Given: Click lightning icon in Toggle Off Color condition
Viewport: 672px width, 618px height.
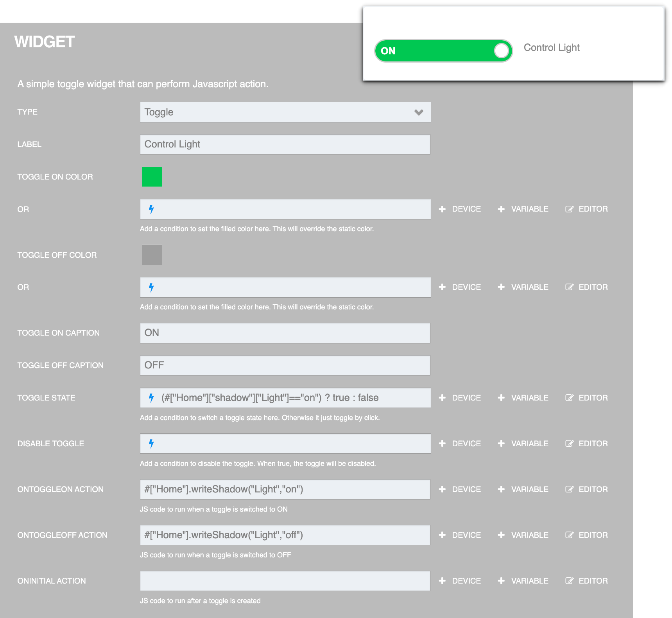Looking at the screenshot, I should 151,287.
